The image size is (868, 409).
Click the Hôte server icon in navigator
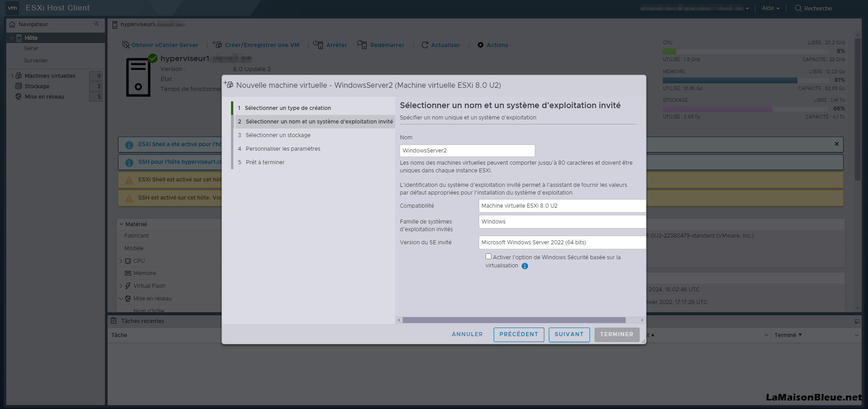[x=19, y=38]
